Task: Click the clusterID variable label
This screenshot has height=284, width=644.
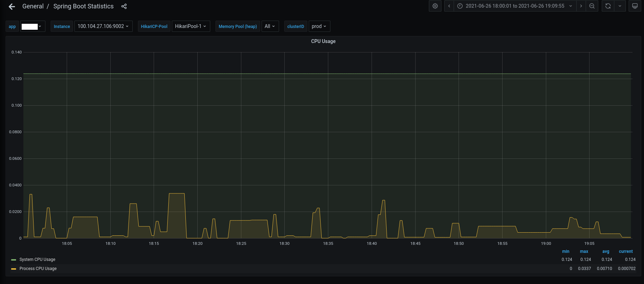Action: click(296, 27)
